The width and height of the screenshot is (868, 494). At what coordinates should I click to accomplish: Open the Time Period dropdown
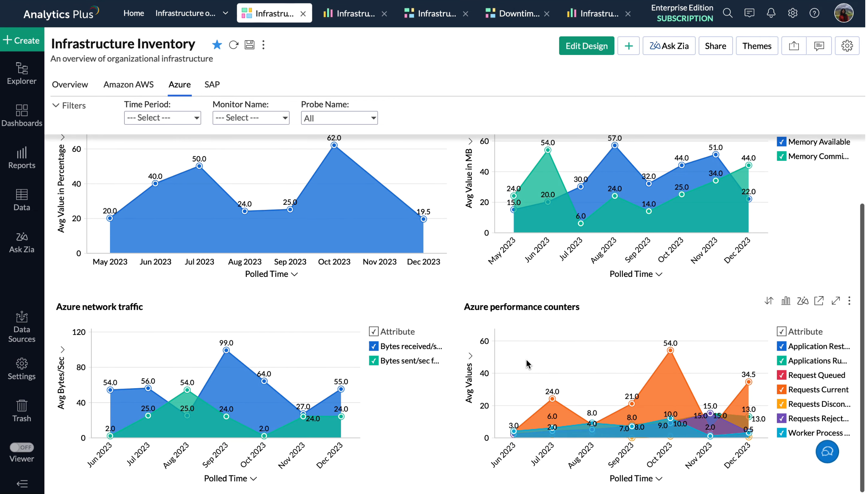(x=162, y=118)
